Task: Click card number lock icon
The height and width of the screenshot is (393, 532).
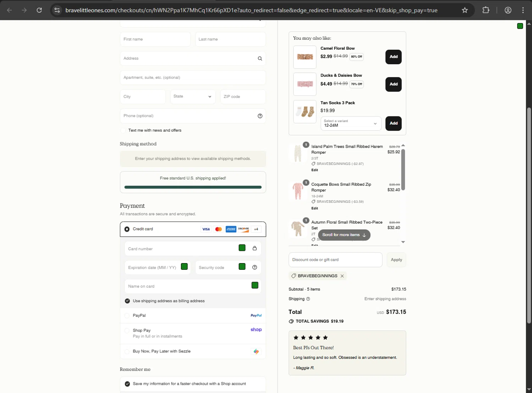Action: [255, 248]
